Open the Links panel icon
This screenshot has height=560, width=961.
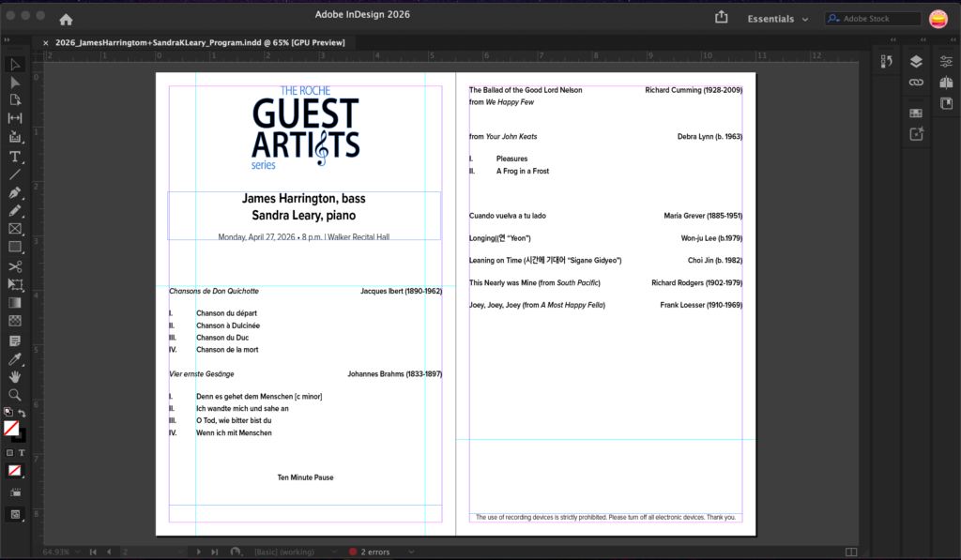pos(916,83)
